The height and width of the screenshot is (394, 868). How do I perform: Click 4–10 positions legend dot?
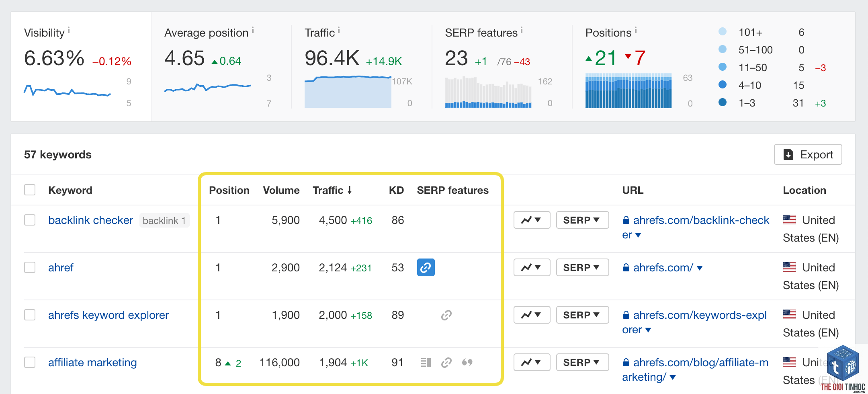tap(723, 84)
